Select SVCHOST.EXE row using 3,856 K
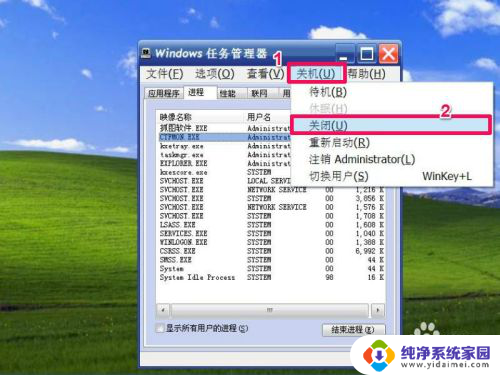 [271, 198]
